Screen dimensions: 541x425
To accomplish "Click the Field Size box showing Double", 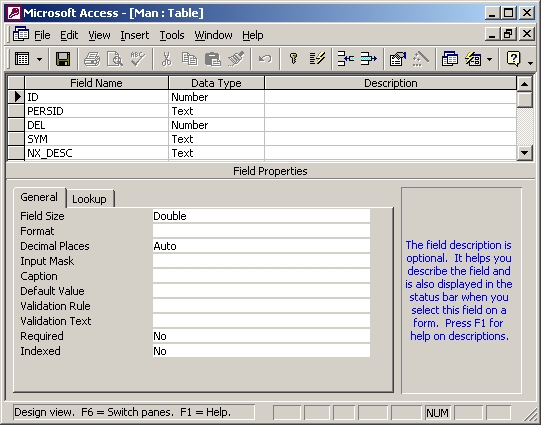I will point(261,216).
